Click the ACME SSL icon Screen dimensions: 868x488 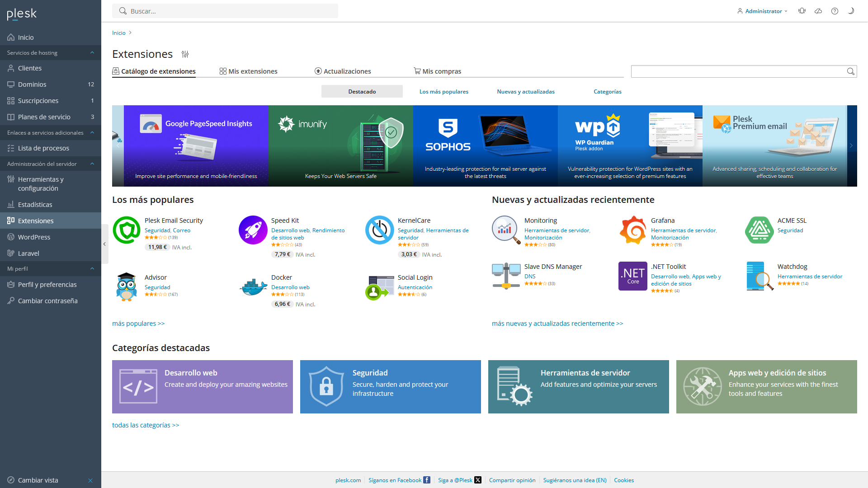click(759, 230)
